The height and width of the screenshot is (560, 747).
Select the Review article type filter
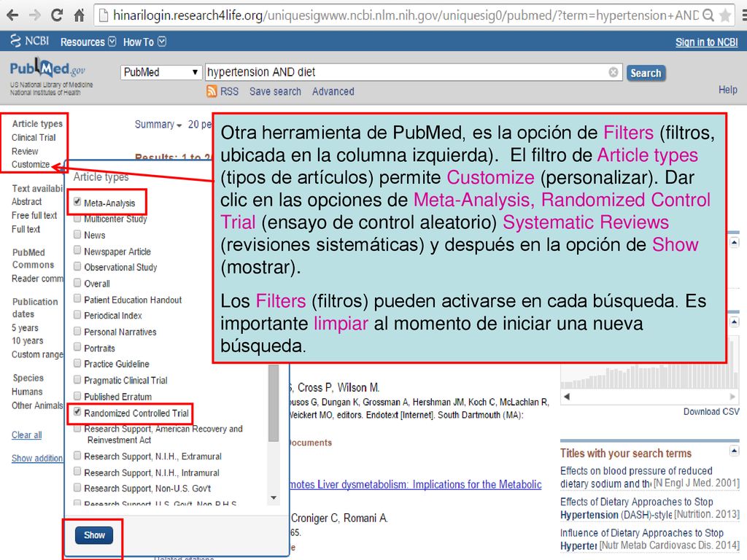[x=25, y=152]
